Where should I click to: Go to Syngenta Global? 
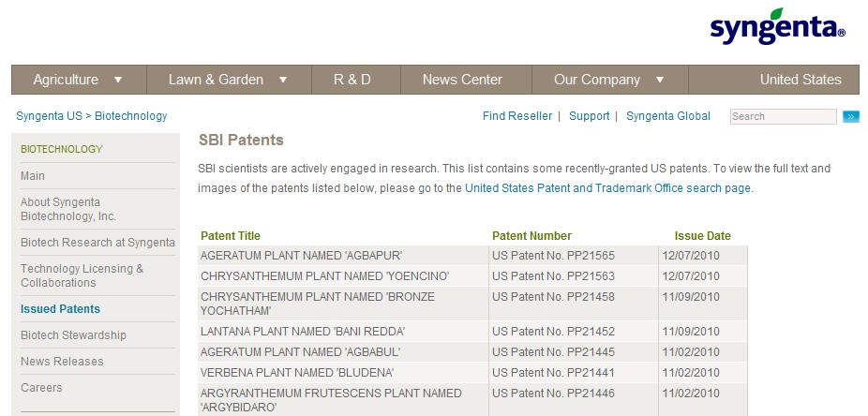pyautogui.click(x=668, y=116)
